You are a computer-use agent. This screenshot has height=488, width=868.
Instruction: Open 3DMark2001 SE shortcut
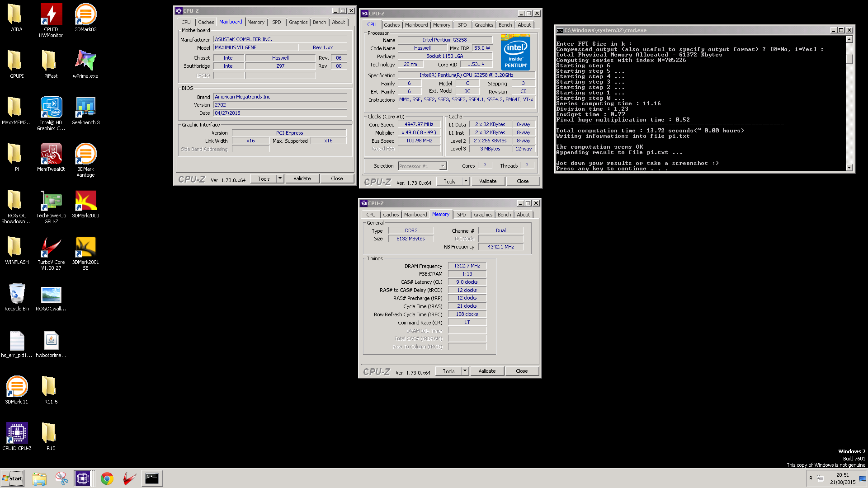click(x=85, y=253)
